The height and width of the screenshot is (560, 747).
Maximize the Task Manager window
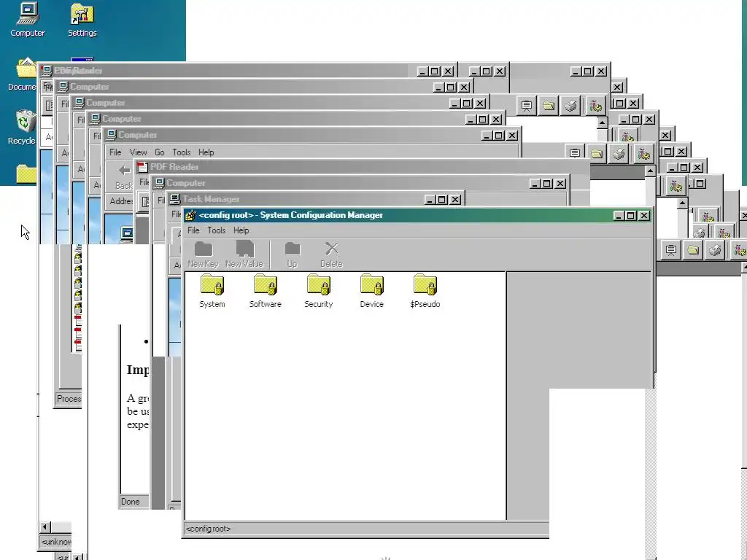coord(442,200)
